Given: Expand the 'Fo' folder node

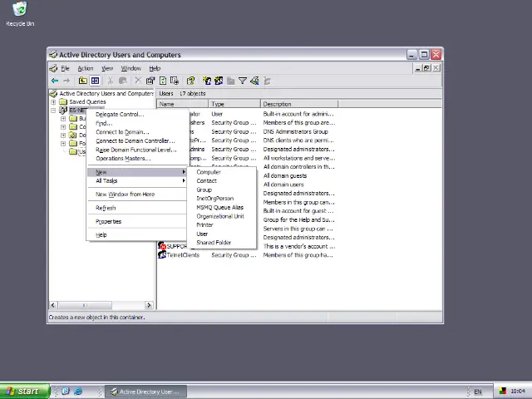Looking at the screenshot, I should coord(63,144).
